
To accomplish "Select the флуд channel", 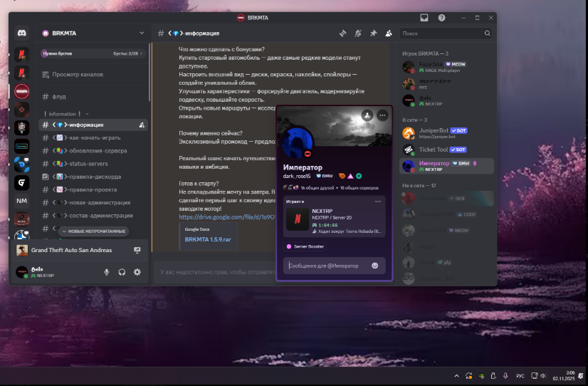I will coord(58,97).
